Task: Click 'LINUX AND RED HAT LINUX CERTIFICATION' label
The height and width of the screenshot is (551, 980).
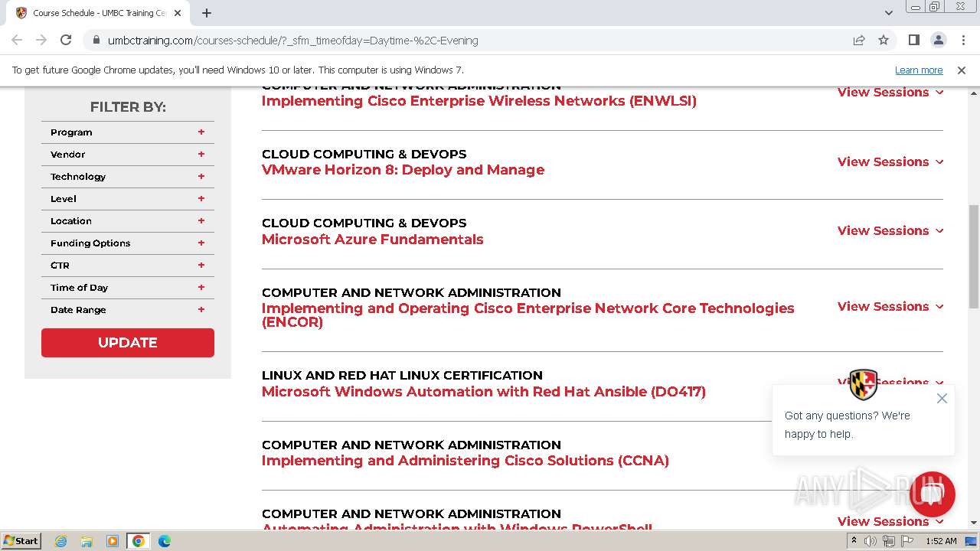Action: [x=402, y=375]
